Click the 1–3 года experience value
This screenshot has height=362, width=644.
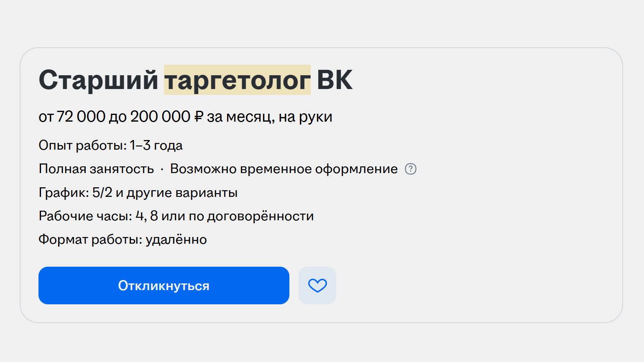click(x=156, y=145)
